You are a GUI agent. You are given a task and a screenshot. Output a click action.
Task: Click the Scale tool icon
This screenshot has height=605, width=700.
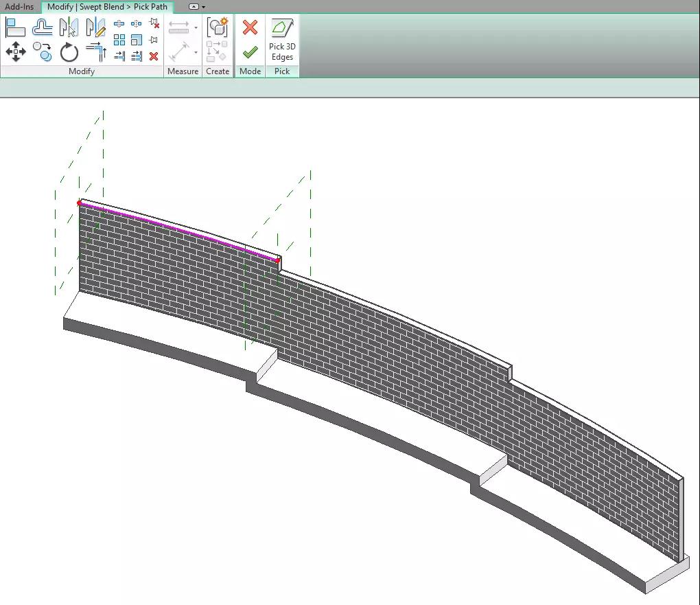tap(136, 40)
